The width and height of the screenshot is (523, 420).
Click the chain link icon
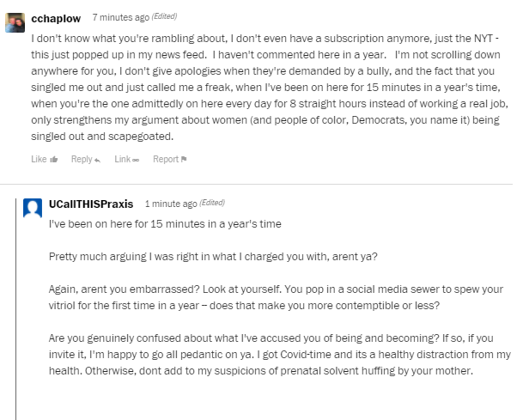136,159
